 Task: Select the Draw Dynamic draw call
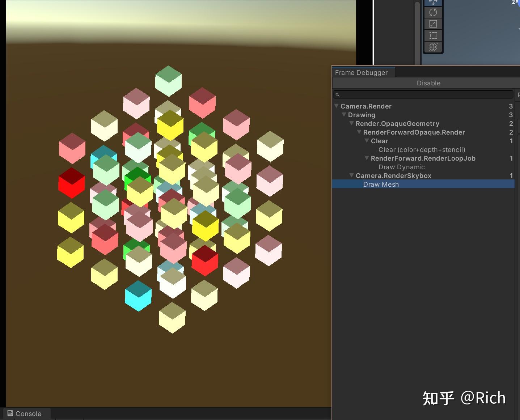pyautogui.click(x=402, y=167)
